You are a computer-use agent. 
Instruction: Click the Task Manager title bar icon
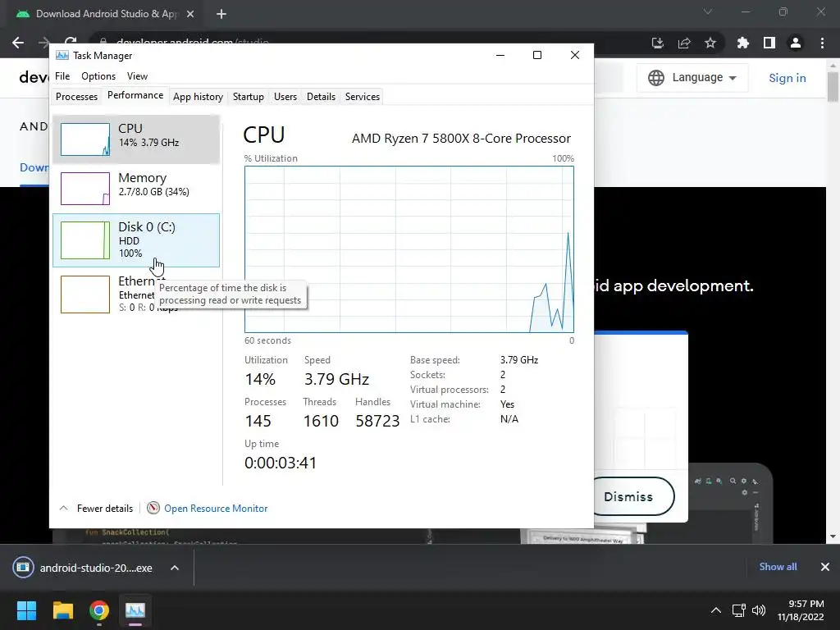(x=62, y=55)
